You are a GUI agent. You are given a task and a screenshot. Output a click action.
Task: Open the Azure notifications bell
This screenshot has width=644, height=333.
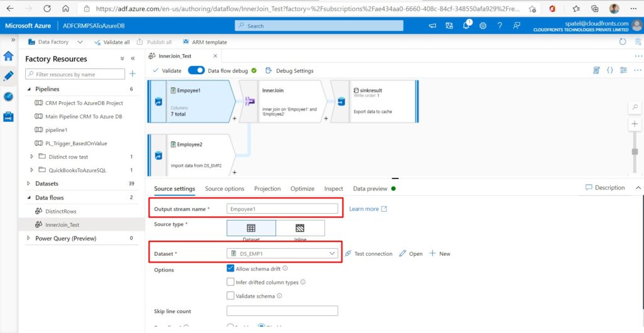466,25
